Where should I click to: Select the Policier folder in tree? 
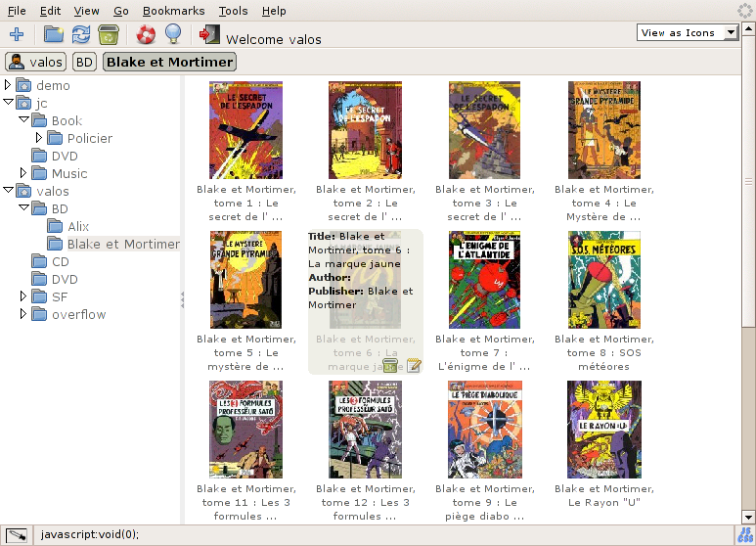[90, 138]
